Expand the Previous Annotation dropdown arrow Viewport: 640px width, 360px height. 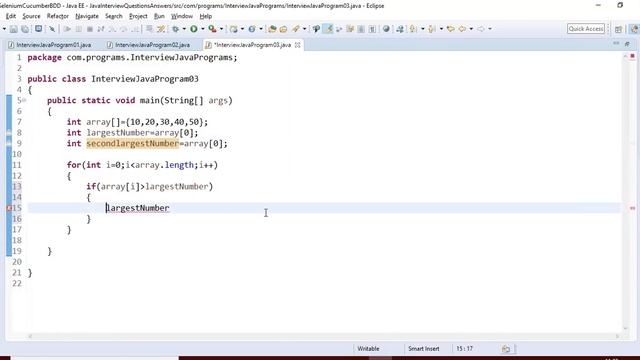441,29
